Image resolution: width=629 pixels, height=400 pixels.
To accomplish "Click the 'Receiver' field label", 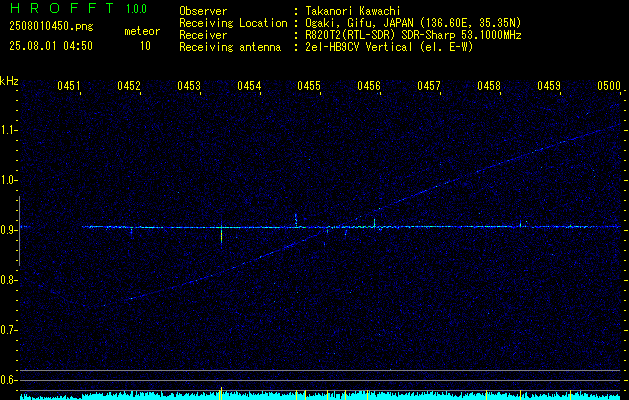I will (x=203, y=35).
